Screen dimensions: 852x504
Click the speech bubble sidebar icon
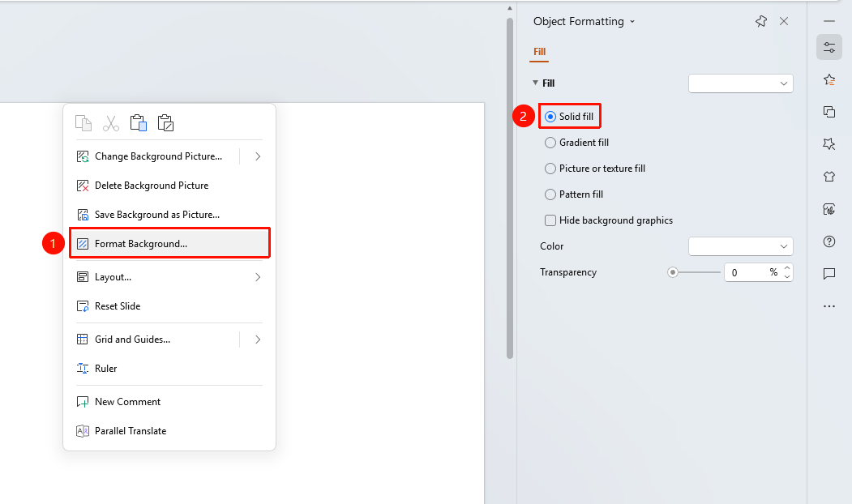coord(829,274)
